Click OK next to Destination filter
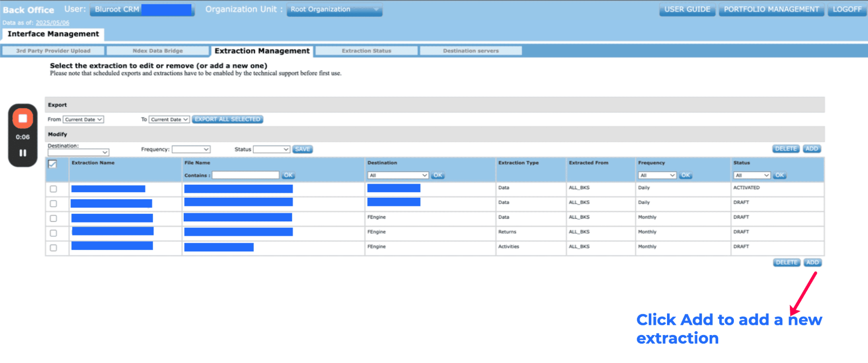This screenshot has width=868, height=363. (x=438, y=176)
